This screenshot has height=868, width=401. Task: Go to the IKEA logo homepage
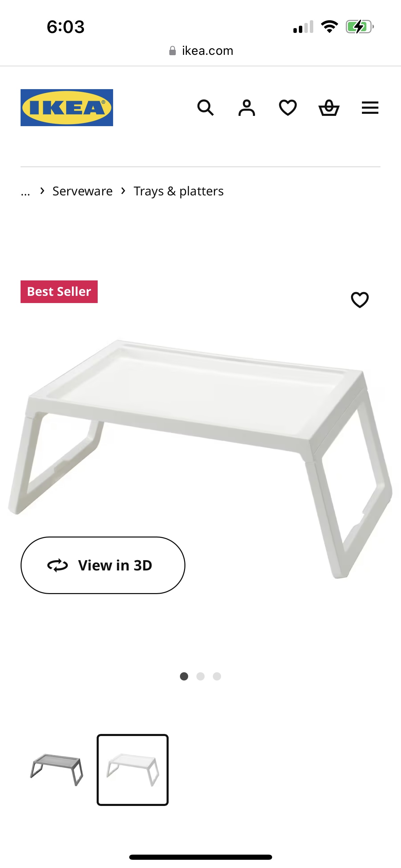(67, 108)
